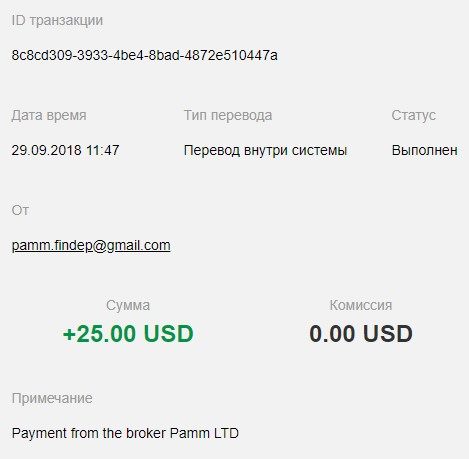Select the Выполнен status value

pos(424,150)
